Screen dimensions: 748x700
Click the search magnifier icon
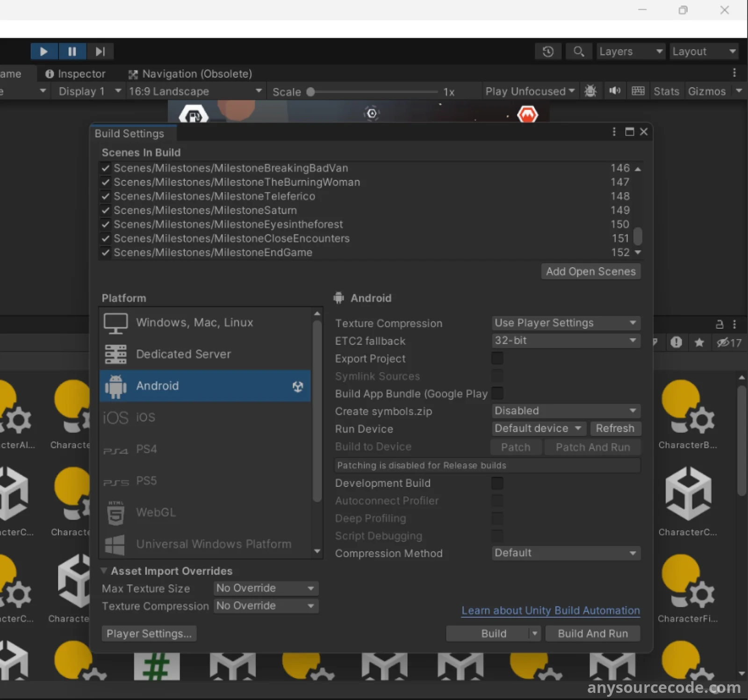click(578, 51)
